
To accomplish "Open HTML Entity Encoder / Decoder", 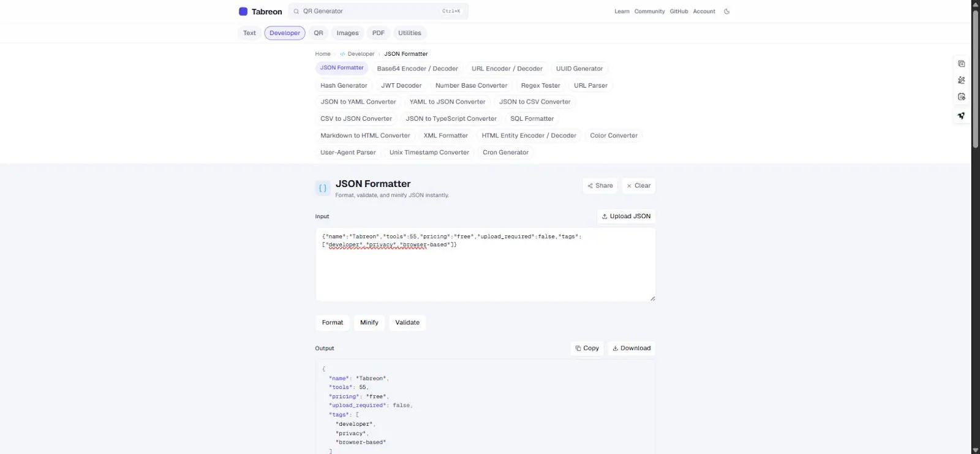I will (x=529, y=136).
